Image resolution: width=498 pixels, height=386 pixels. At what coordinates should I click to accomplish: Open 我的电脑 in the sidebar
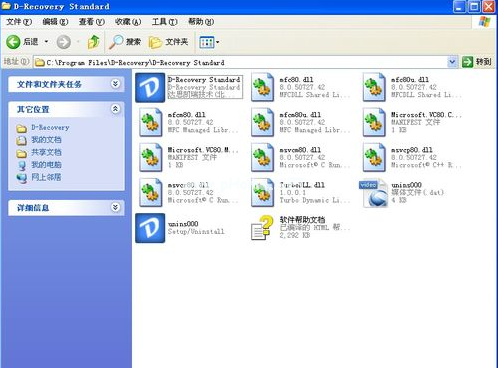point(46,165)
